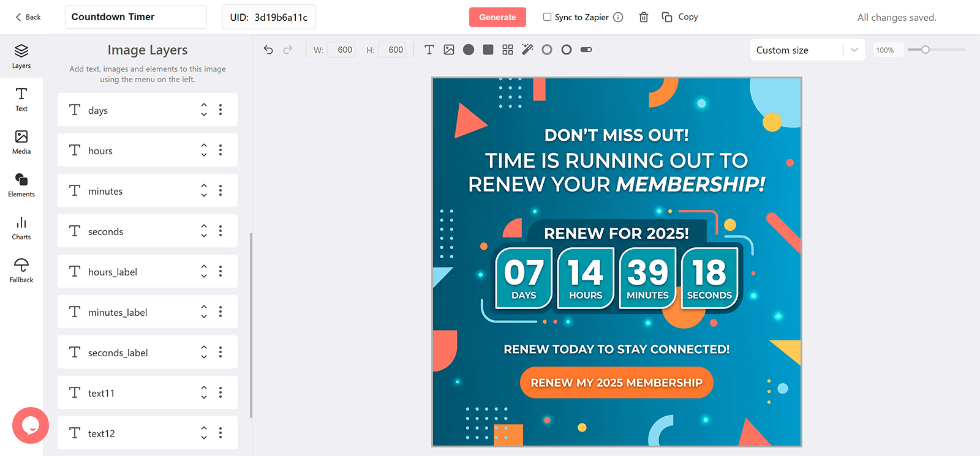Open the Elements sidebar tab
Screen dimensions: 980x456
pyautogui.click(x=21, y=185)
